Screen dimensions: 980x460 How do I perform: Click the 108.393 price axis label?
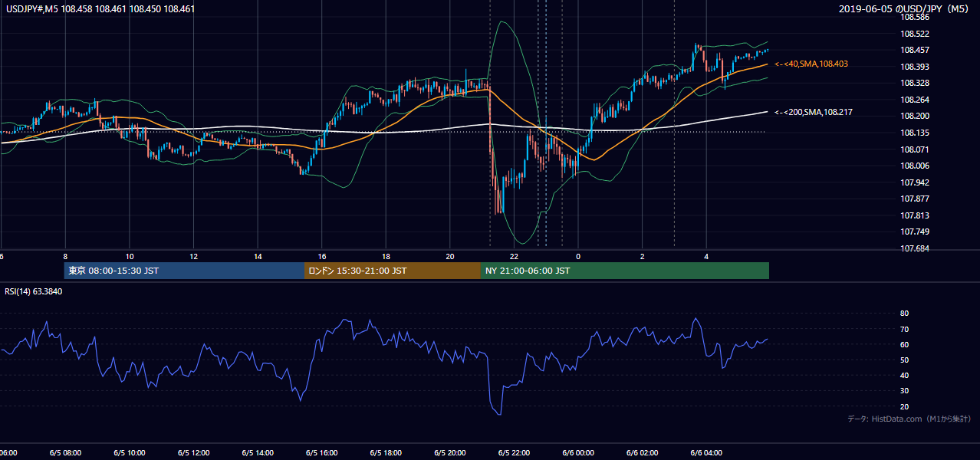pos(915,67)
